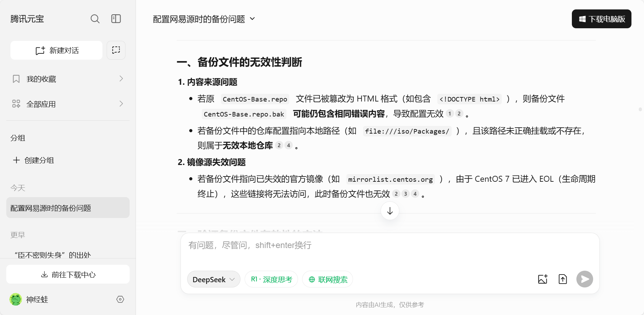
Task: Open citation 2 after 导致配置无效
Action: 459,113
